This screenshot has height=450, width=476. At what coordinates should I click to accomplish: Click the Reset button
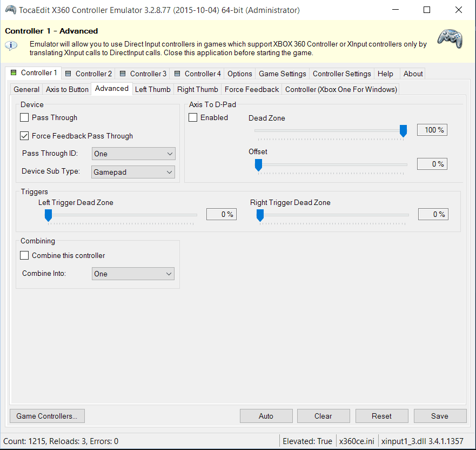pos(381,416)
